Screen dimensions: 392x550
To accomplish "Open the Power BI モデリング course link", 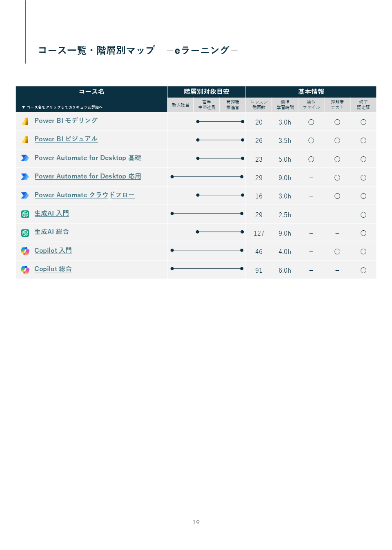I will point(66,121).
